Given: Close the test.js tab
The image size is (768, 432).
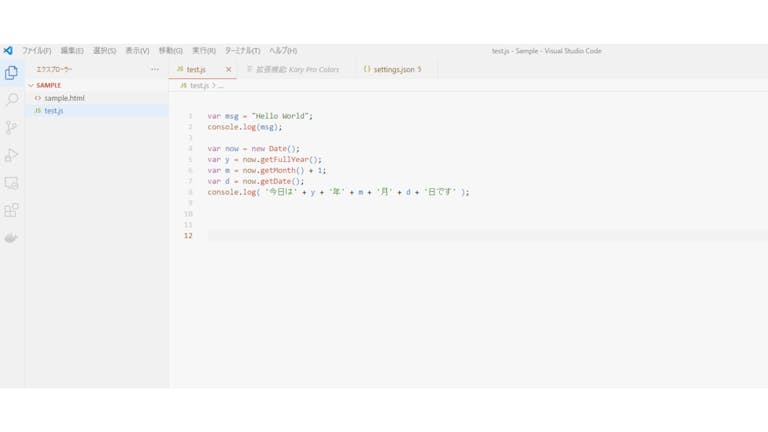Looking at the screenshot, I should tap(228, 70).
